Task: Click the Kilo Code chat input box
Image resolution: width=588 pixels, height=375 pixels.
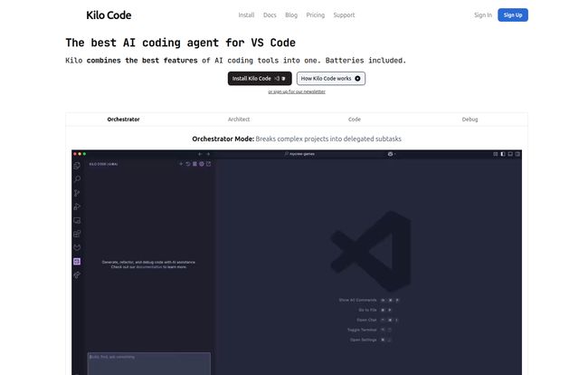Action: coord(149,363)
